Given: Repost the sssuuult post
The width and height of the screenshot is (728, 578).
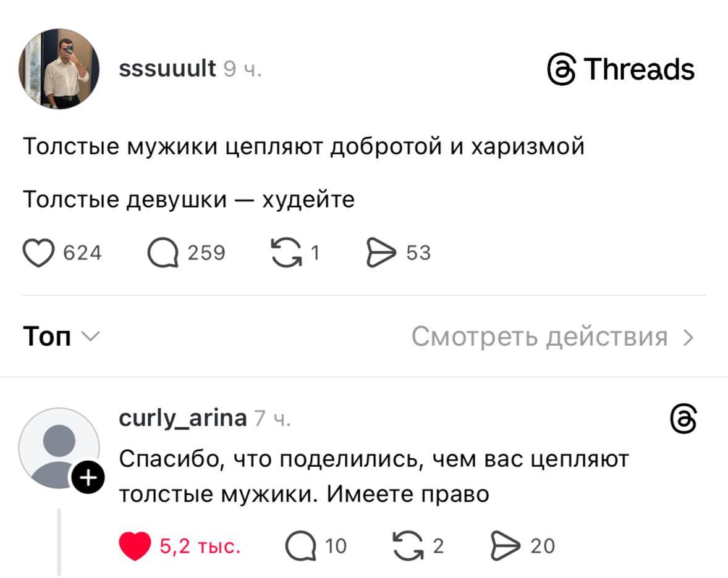Looking at the screenshot, I should pos(285,253).
